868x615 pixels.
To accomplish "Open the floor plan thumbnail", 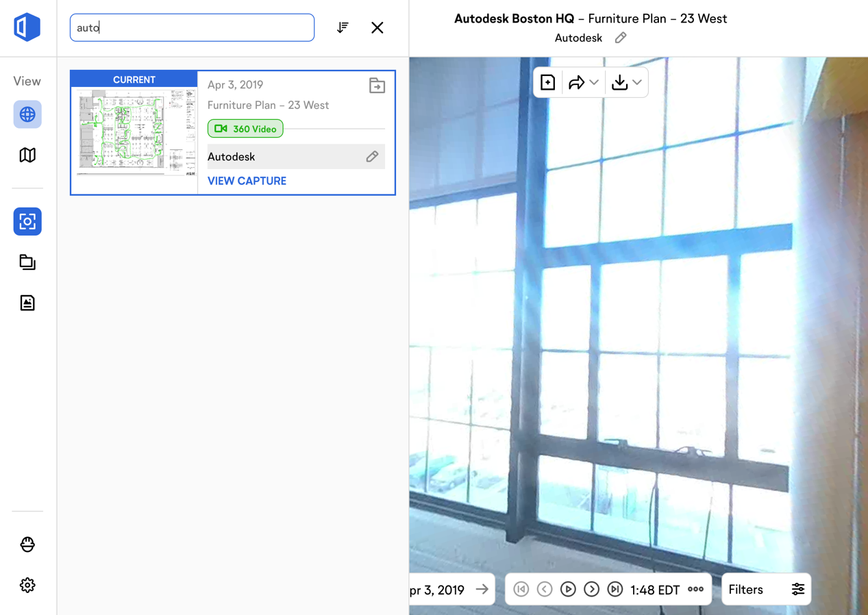I will (x=134, y=133).
